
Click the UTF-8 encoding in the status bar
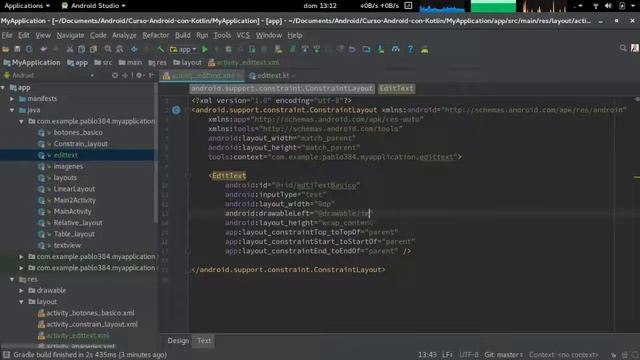(469, 355)
